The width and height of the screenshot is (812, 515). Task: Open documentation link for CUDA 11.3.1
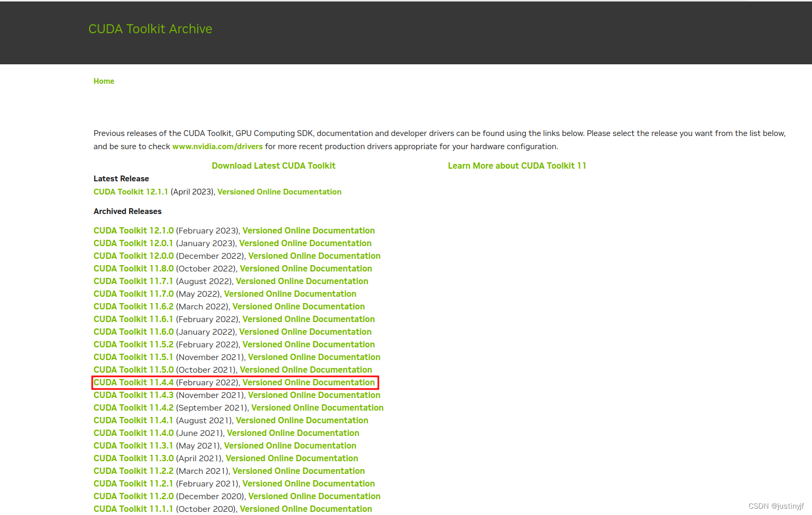290,445
